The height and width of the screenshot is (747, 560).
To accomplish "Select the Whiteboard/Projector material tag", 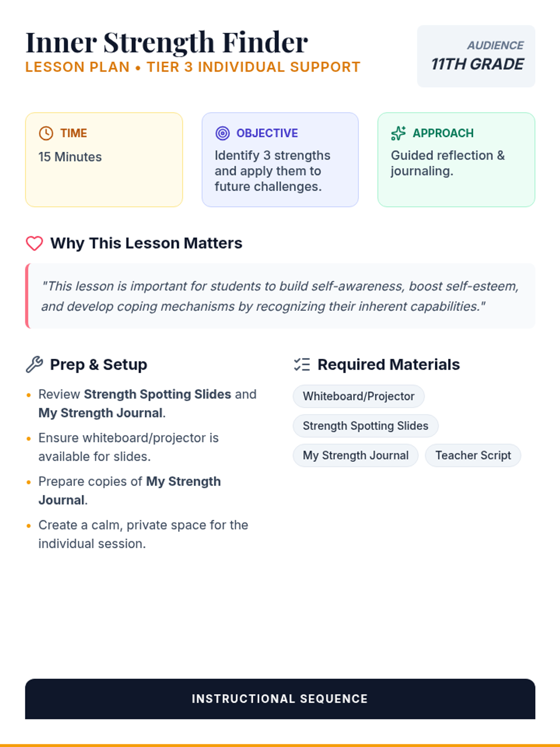I will [x=358, y=396].
